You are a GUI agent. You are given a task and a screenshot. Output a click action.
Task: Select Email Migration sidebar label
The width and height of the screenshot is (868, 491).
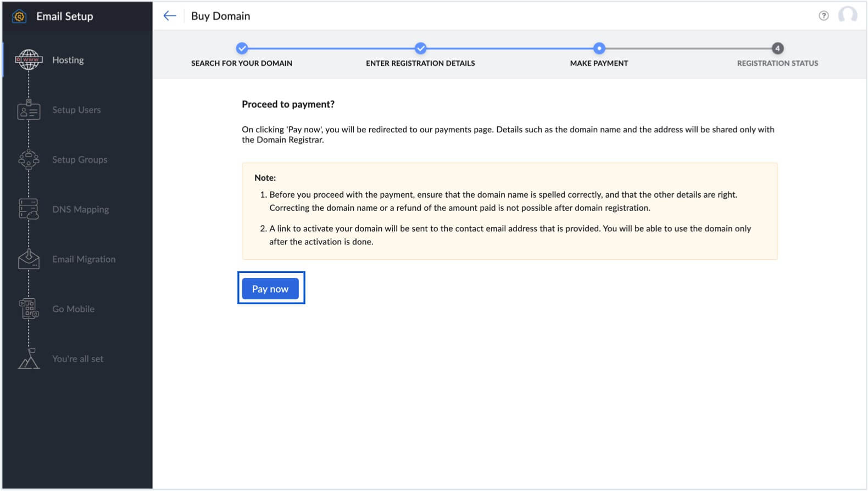point(84,259)
